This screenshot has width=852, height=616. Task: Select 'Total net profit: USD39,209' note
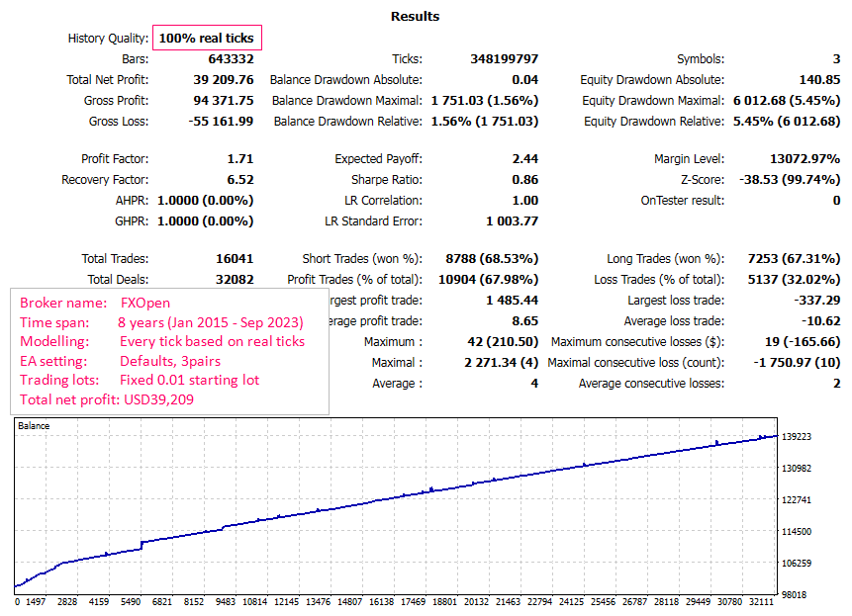pos(107,400)
